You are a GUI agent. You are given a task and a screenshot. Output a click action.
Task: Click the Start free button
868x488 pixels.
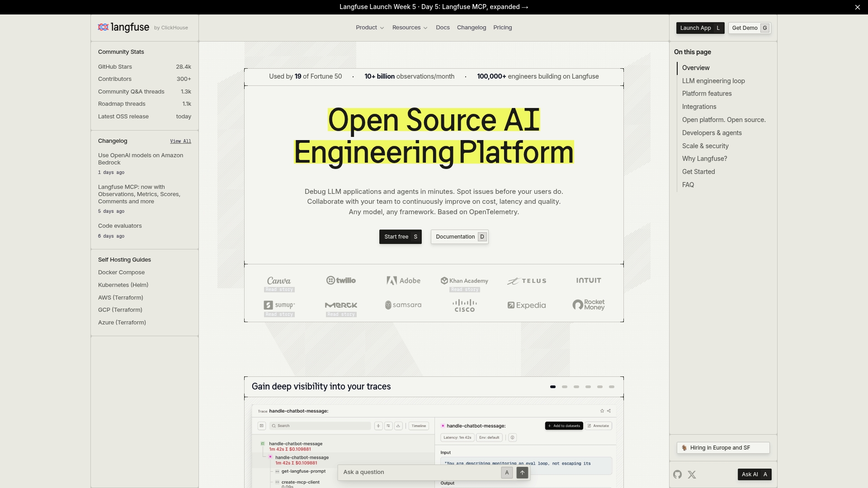[x=401, y=237]
